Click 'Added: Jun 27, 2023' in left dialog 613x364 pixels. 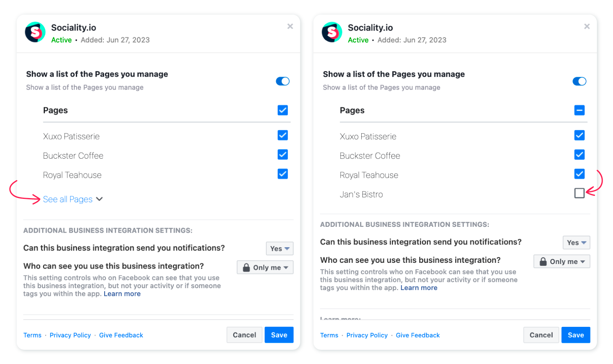tap(115, 40)
